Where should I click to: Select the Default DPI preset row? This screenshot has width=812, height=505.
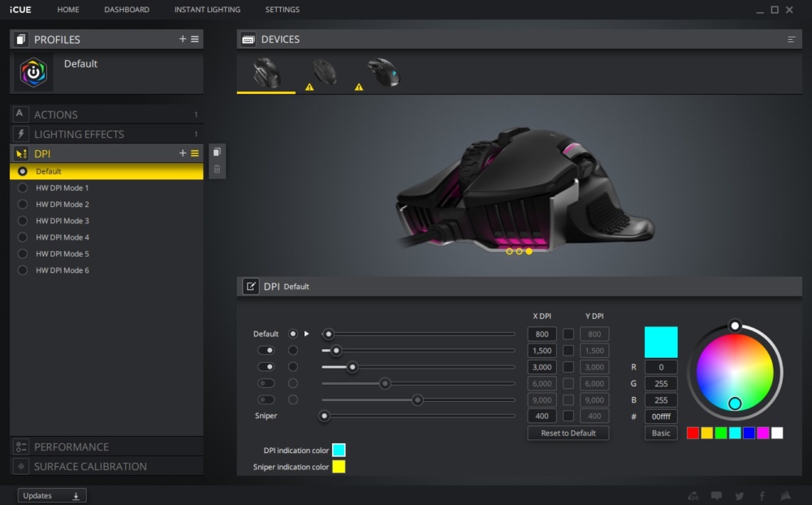click(106, 171)
